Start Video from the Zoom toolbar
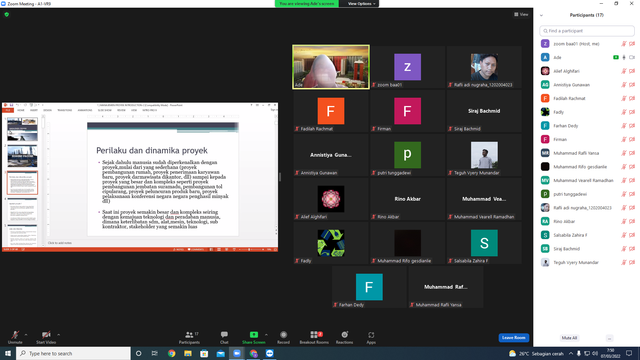This screenshot has height=360, width=640. 46,337
